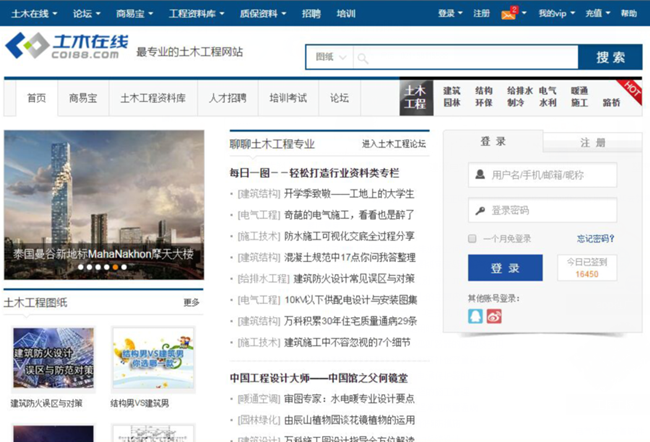Select the 人才招聘 navigation tab
This screenshot has height=442, width=650.
[228, 98]
